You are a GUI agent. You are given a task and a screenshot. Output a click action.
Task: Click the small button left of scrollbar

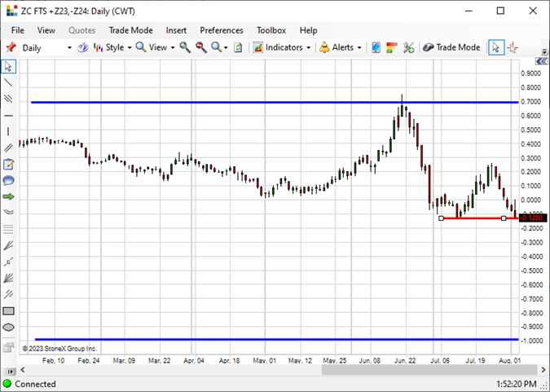(x=11, y=372)
